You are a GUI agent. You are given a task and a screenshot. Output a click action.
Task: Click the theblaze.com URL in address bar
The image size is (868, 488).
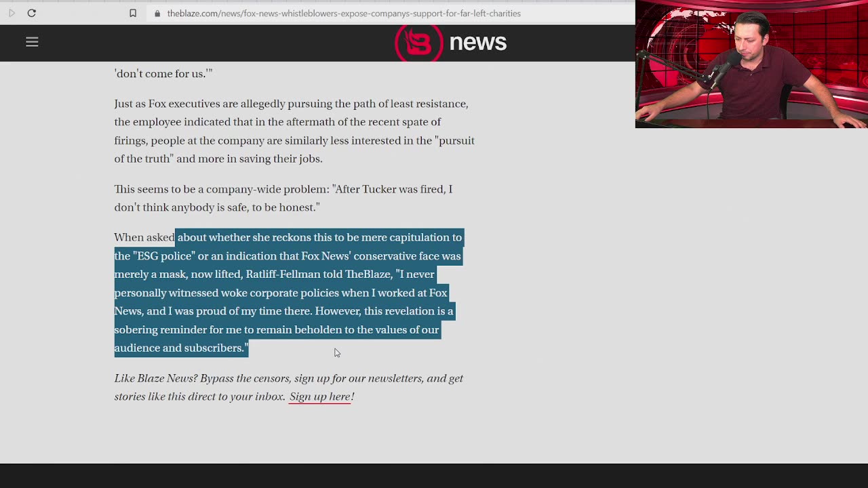click(x=344, y=14)
